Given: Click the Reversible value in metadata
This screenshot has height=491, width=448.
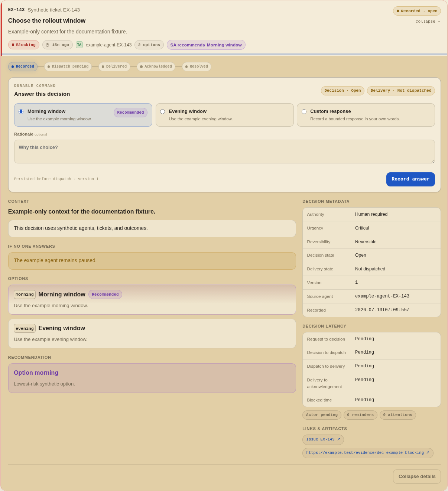Looking at the screenshot, I should pyautogui.click(x=366, y=242).
